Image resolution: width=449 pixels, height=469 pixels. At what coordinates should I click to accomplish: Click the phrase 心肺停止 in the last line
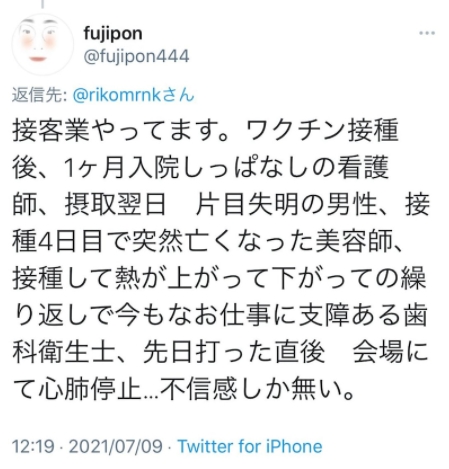click(x=90, y=389)
